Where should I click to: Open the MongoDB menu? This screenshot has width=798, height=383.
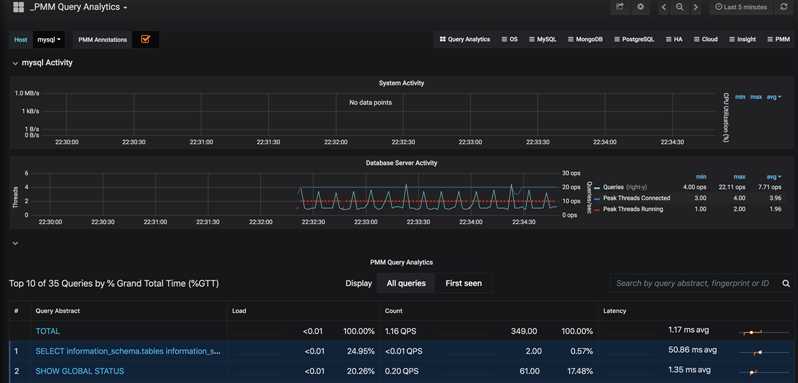click(585, 39)
